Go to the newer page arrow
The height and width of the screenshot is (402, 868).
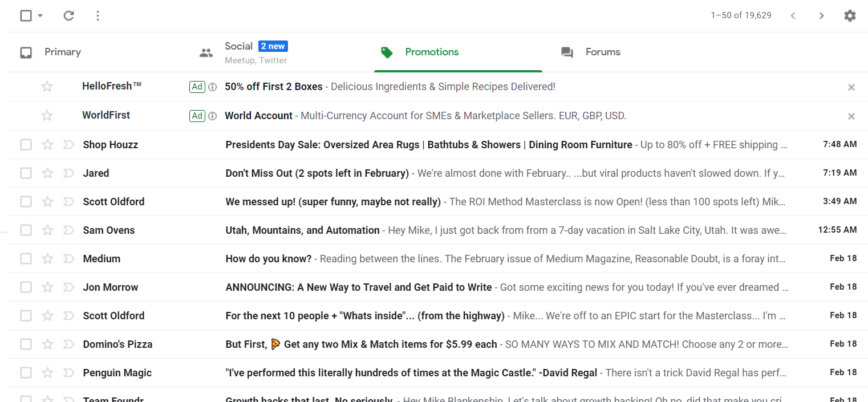coord(793,15)
